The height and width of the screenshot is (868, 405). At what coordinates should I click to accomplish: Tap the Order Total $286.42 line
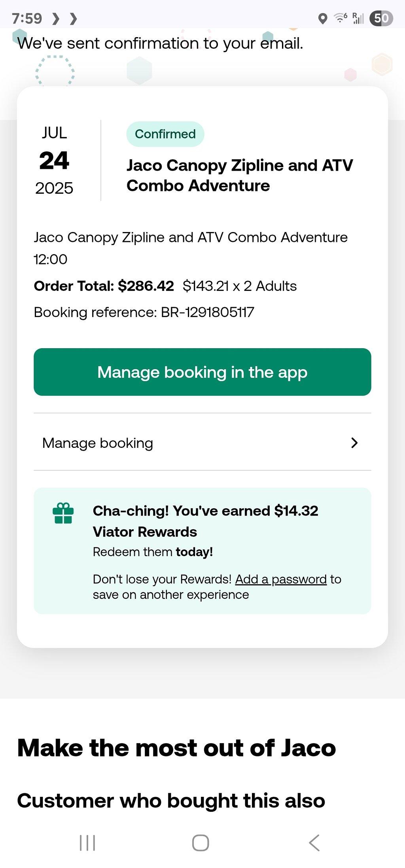point(165,286)
